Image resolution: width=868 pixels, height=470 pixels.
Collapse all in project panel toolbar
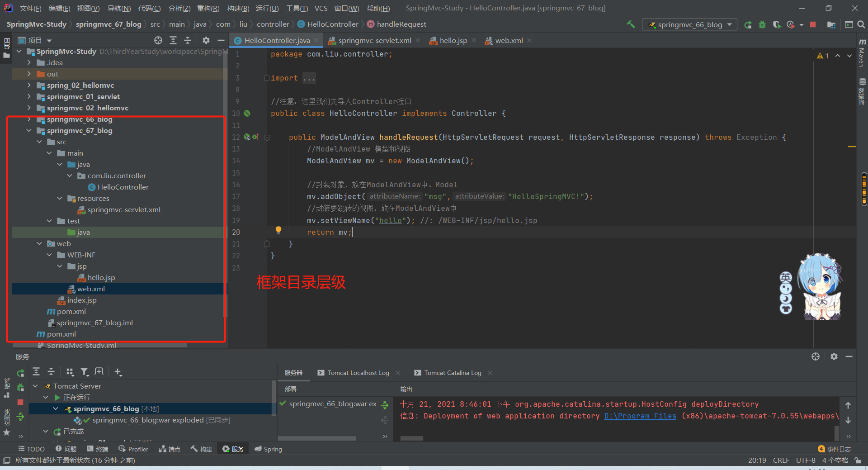pos(188,40)
